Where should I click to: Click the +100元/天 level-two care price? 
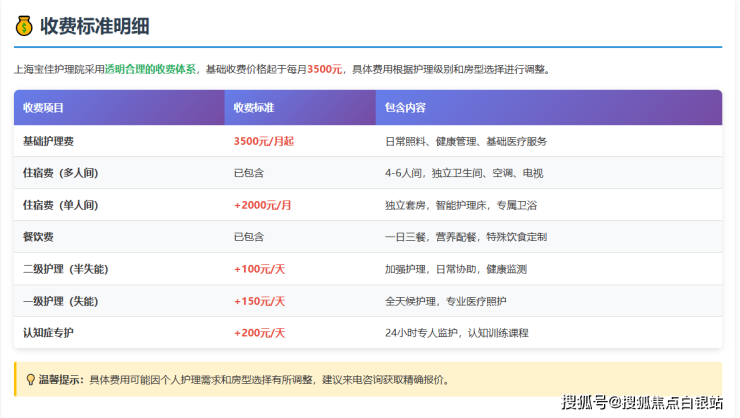pos(259,269)
